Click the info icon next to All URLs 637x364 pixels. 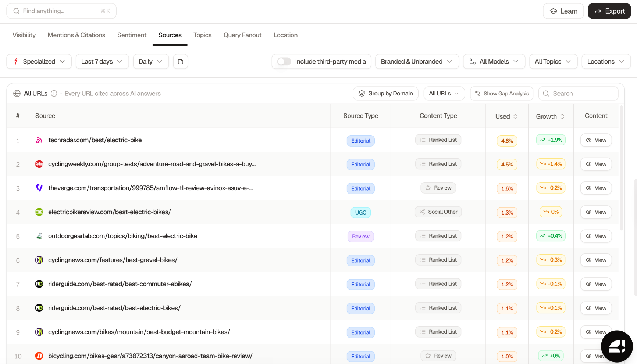(x=54, y=94)
